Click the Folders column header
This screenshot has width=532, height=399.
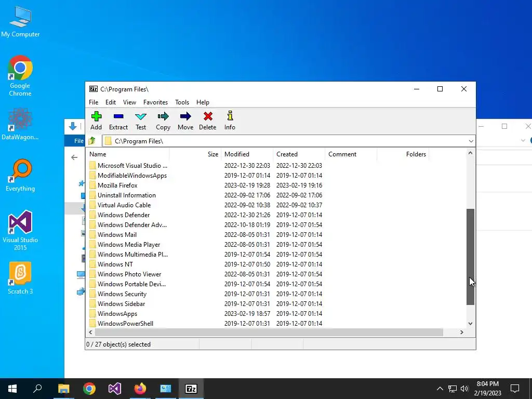[403, 154]
